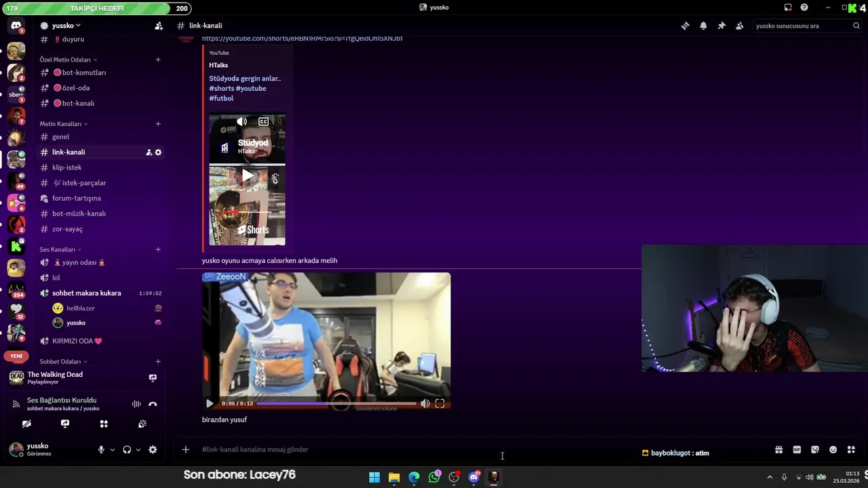Viewport: 868px width, 488px height.
Task: Share screen for The Walking Dead
Action: [x=153, y=378]
